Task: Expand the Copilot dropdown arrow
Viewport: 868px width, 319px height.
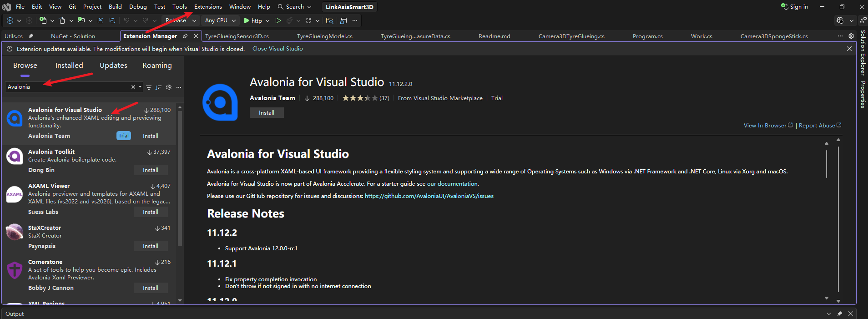Action: coord(852,20)
